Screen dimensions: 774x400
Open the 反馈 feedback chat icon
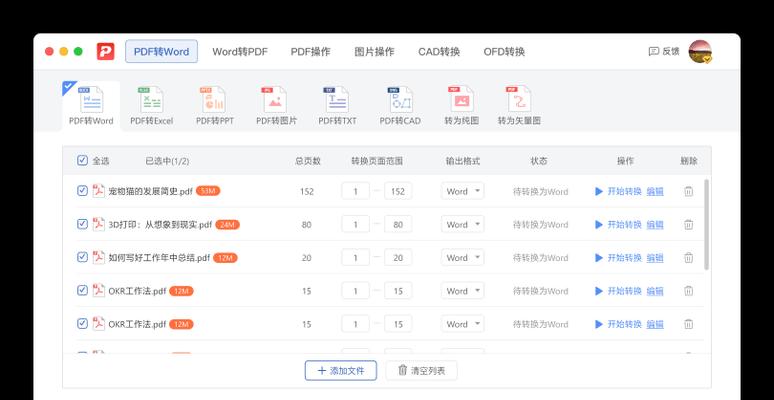click(654, 51)
